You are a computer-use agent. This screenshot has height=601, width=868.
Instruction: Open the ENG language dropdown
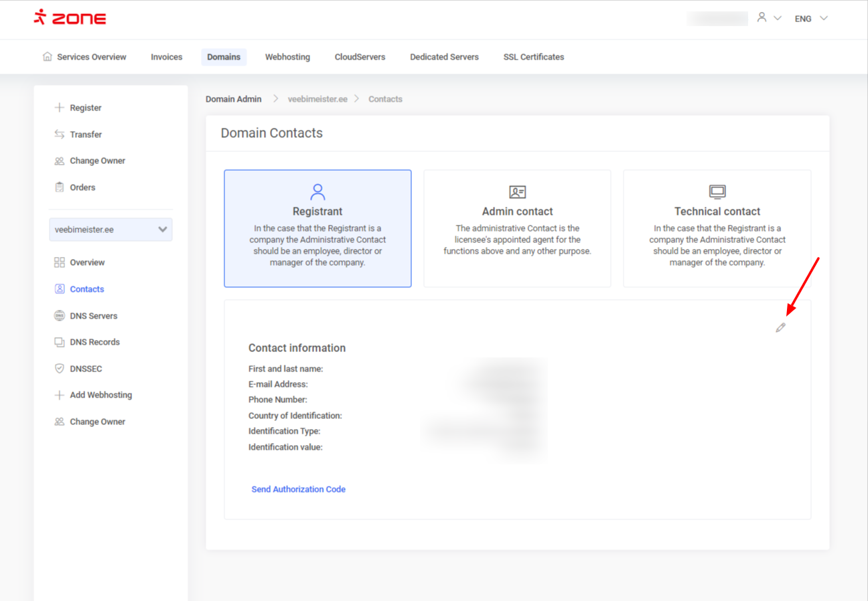(x=811, y=19)
